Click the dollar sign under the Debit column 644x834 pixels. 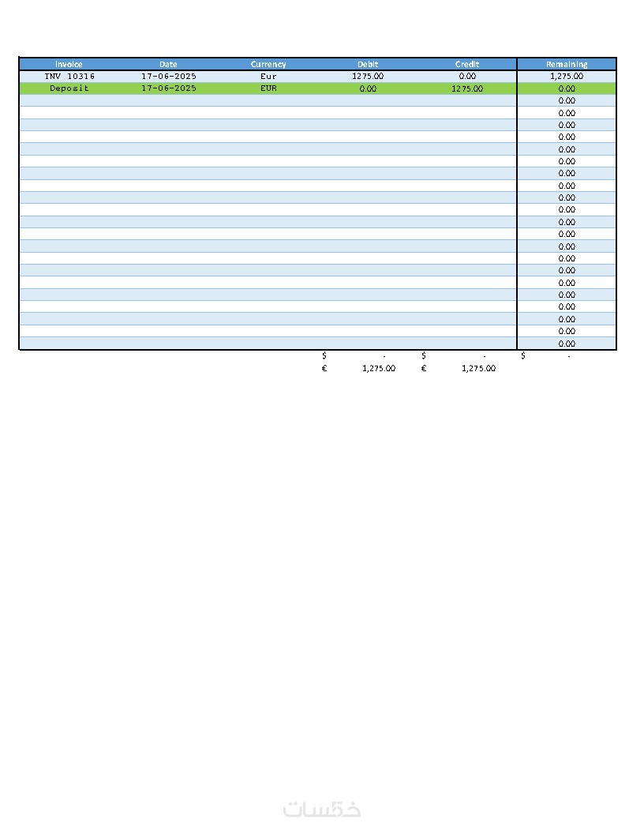point(324,355)
